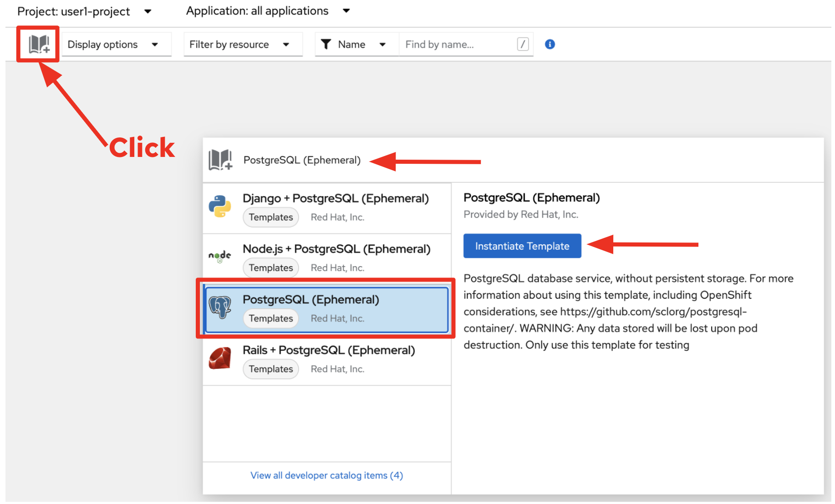Click PostgreSQL (Ephemeral) heading in details pane

pos(532,198)
